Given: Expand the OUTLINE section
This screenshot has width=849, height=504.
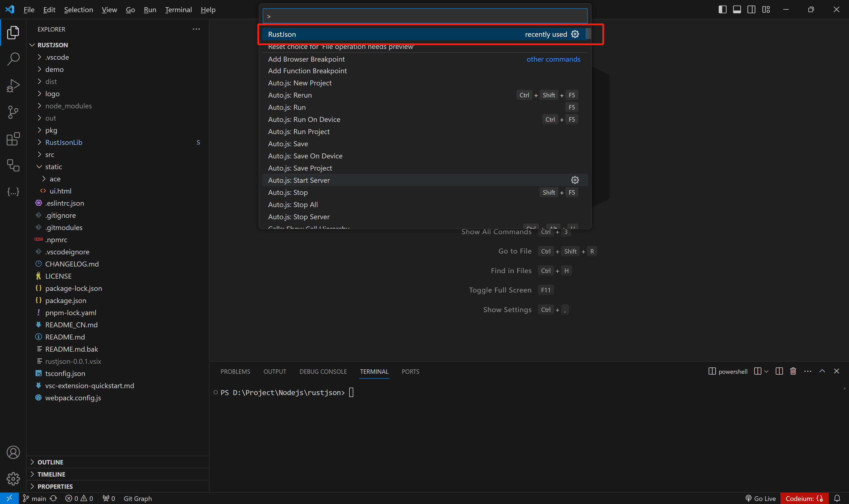Looking at the screenshot, I should 50,462.
